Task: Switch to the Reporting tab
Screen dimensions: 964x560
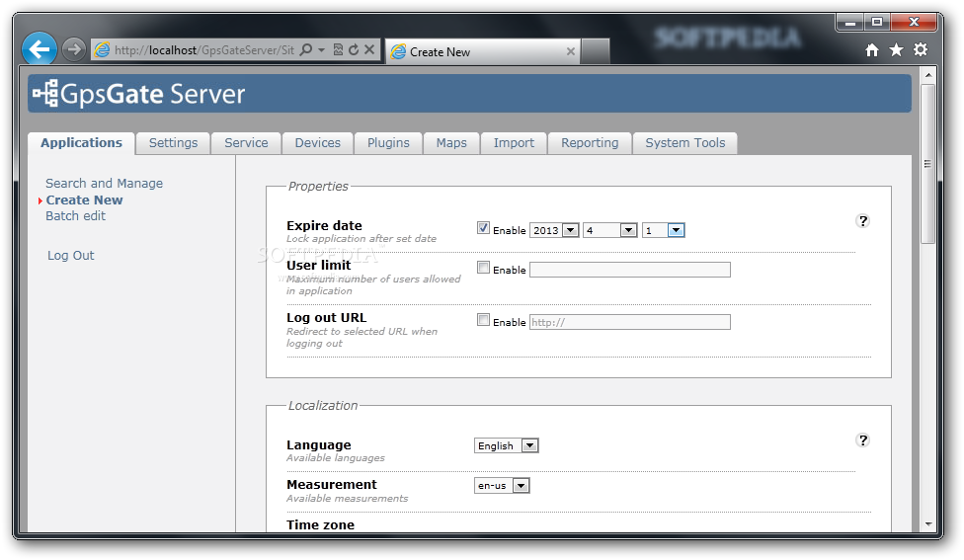Action: 590,142
